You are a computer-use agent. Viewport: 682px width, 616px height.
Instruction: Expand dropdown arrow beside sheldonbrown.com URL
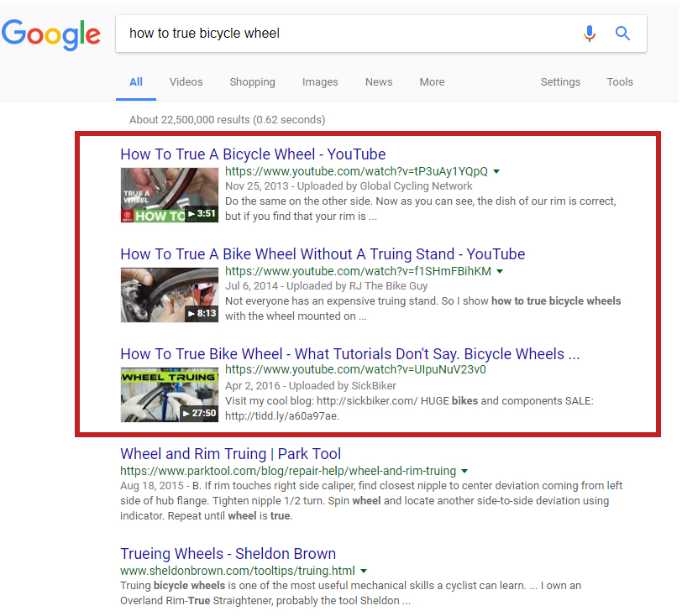pos(364,572)
